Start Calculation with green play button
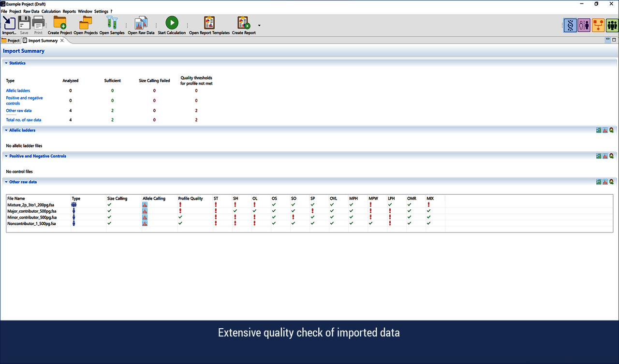The width and height of the screenshot is (619, 364). click(x=172, y=23)
